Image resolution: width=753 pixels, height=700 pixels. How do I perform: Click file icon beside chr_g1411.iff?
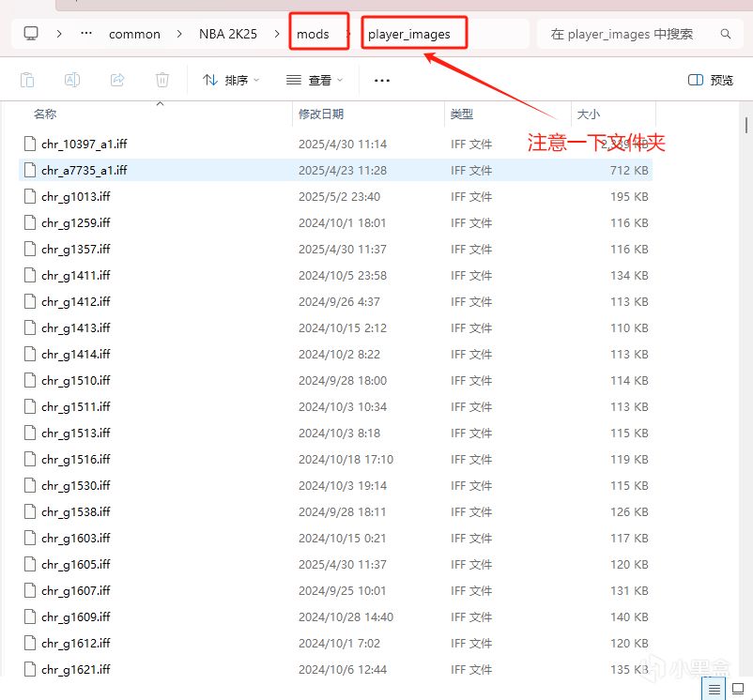click(30, 275)
